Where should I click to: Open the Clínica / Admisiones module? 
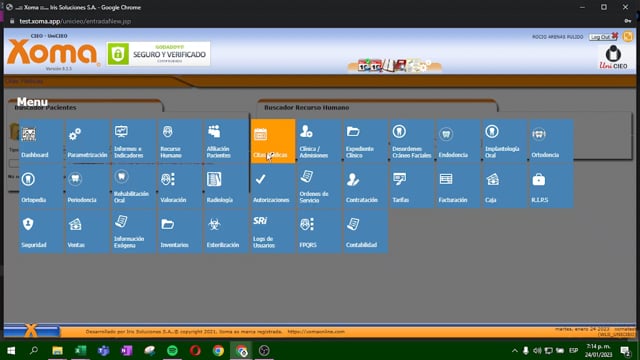coord(319,141)
